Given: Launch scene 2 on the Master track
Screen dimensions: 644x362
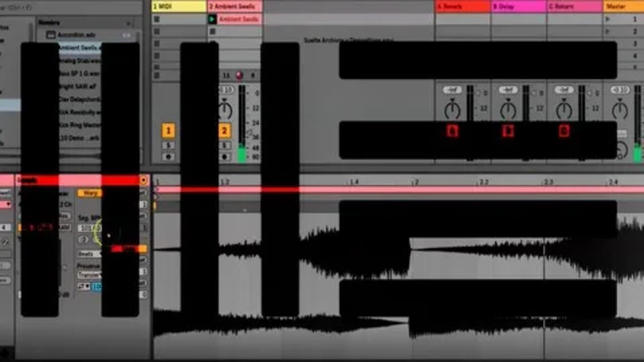Looking at the screenshot, I should [608, 31].
